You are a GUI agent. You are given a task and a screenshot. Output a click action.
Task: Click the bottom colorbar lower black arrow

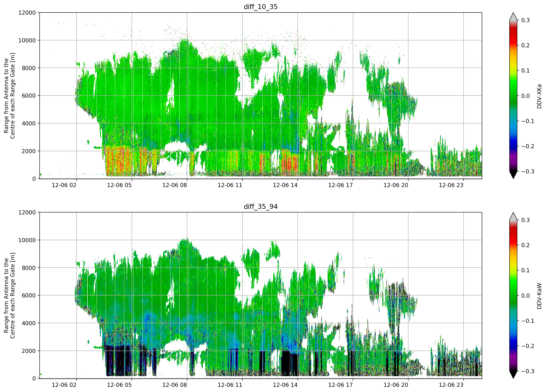tap(513, 375)
